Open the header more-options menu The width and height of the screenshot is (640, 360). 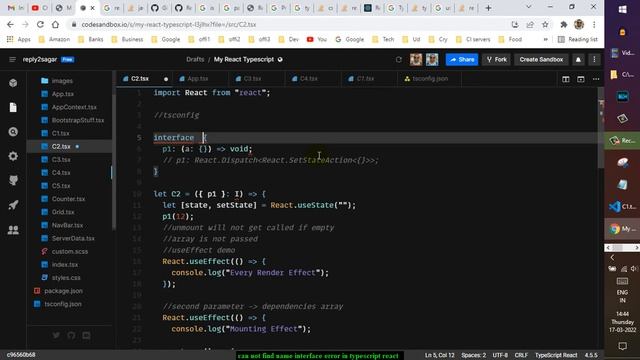[594, 60]
